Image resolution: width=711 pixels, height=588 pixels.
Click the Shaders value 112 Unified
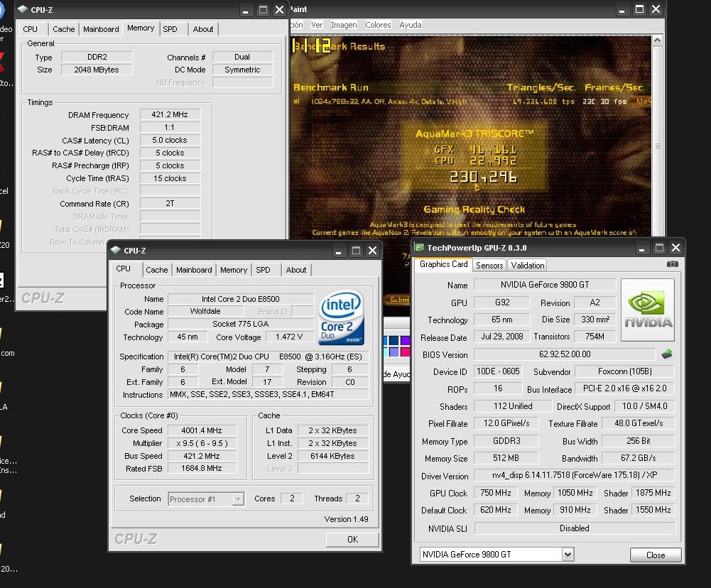click(x=513, y=406)
